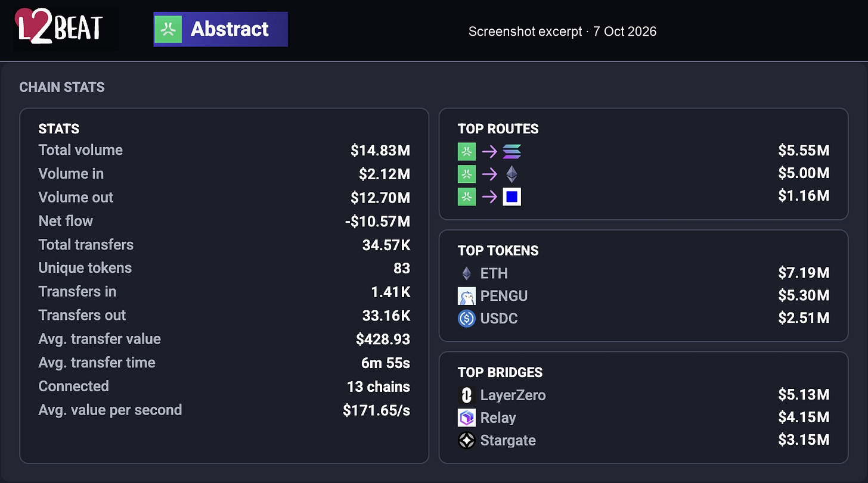
Task: Click the arrow in the $5.00M Ethereum route
Action: coord(489,174)
